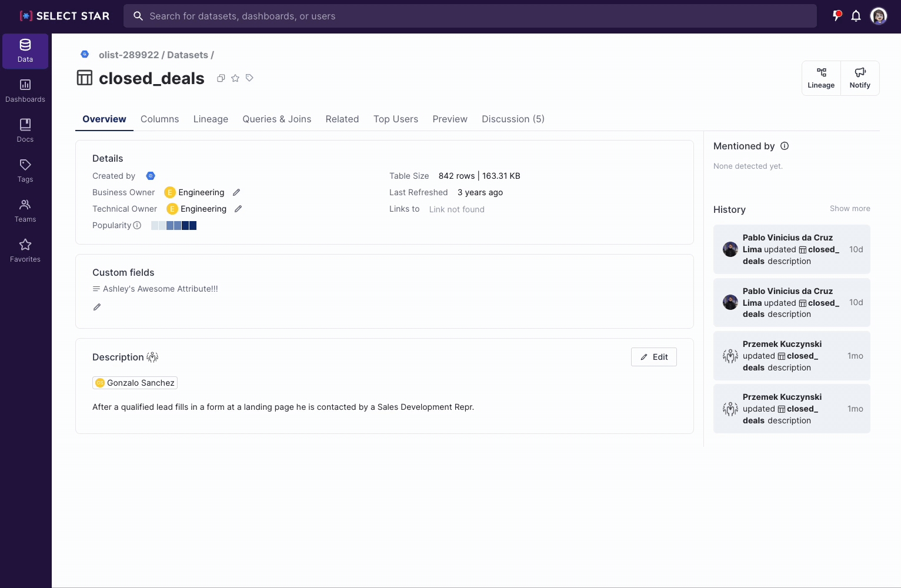Go to Favorites in the sidebar

coord(25,250)
